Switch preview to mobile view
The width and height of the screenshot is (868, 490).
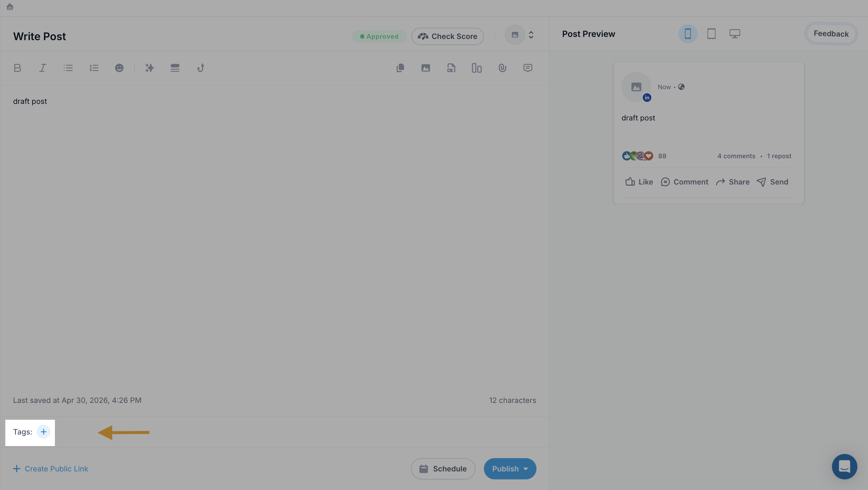click(x=688, y=34)
